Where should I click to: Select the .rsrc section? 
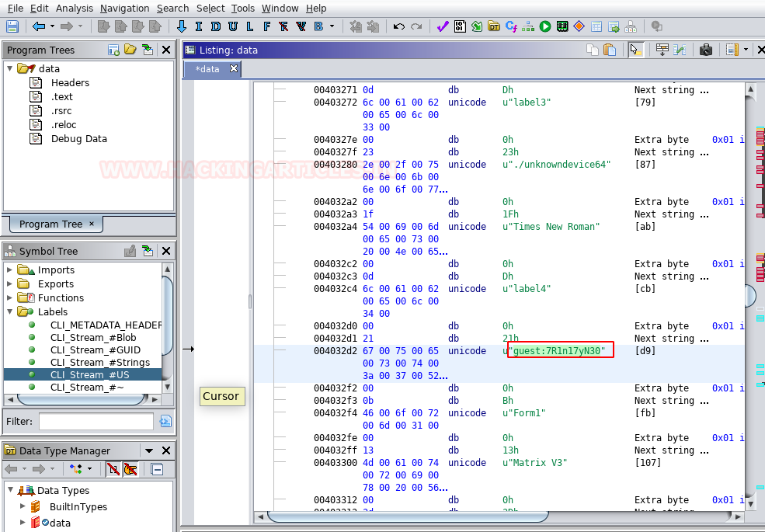coord(61,111)
